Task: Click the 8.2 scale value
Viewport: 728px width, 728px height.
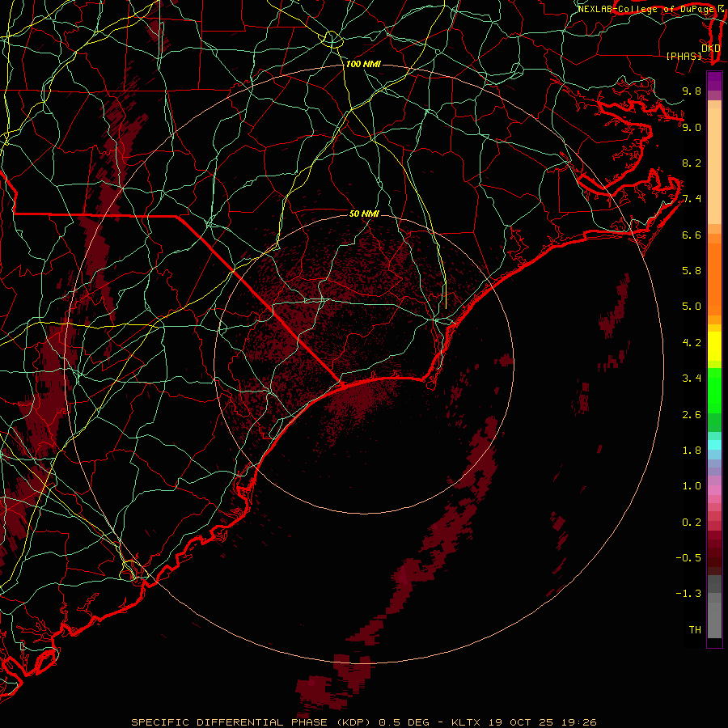Action: pyautogui.click(x=692, y=163)
